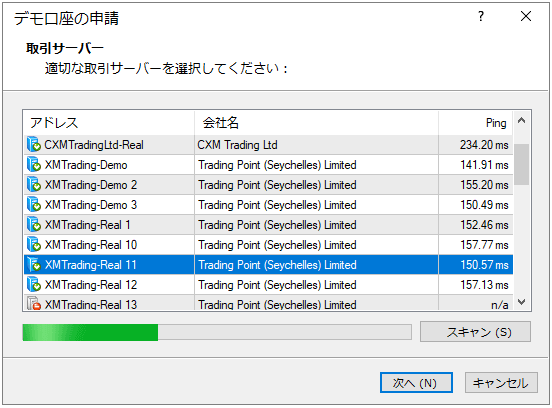Viewport: 552px width, 408px height.
Task: Click the 157.77 ms ping value
Action: coord(484,245)
